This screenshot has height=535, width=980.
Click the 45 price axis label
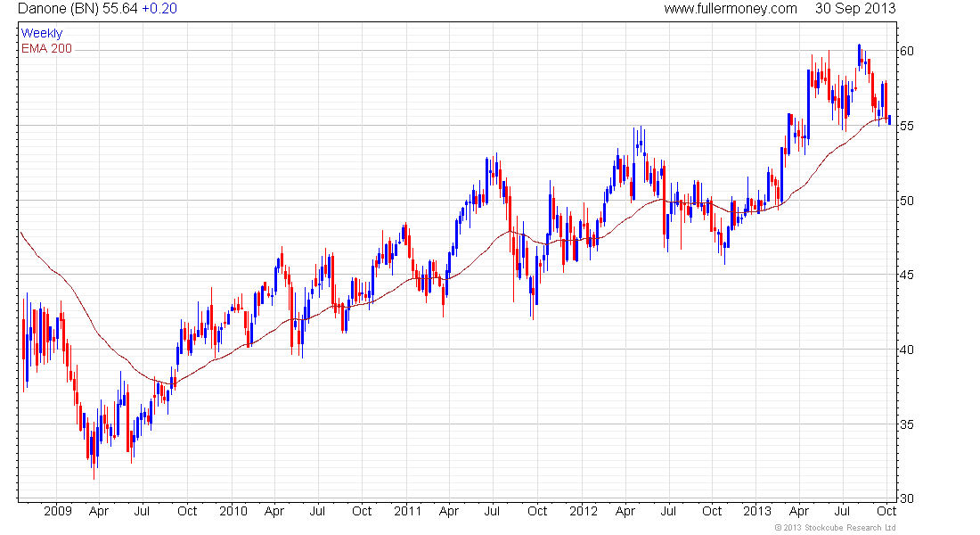(906, 275)
